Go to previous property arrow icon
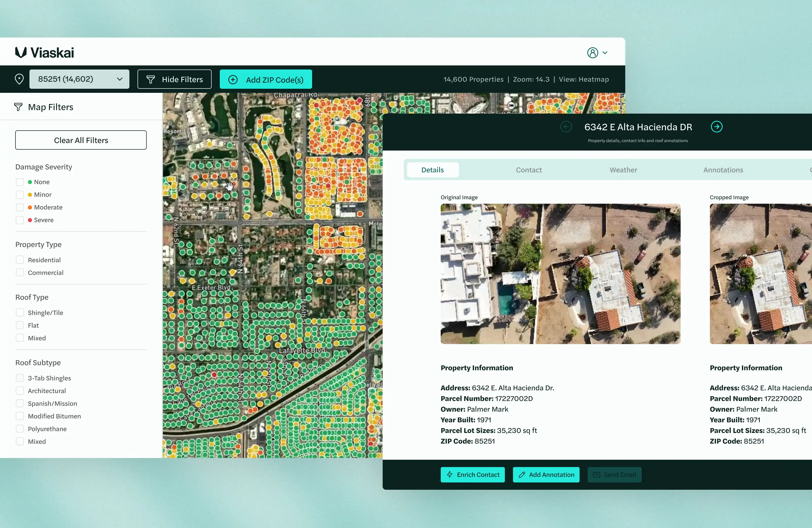The image size is (812, 528). click(x=566, y=127)
